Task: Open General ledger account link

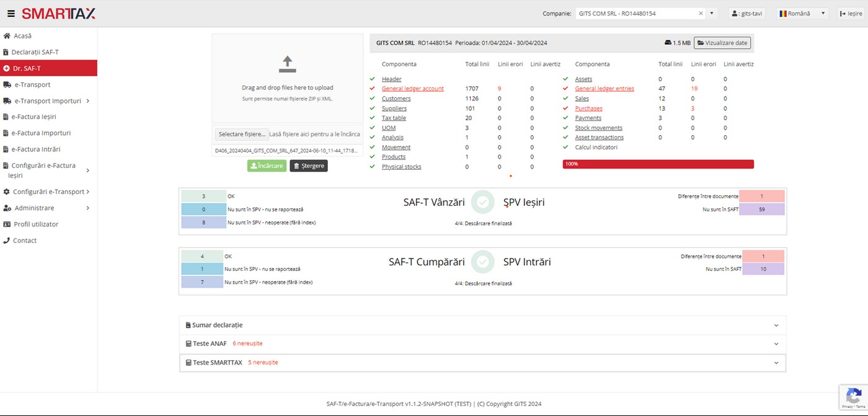Action: (x=413, y=89)
